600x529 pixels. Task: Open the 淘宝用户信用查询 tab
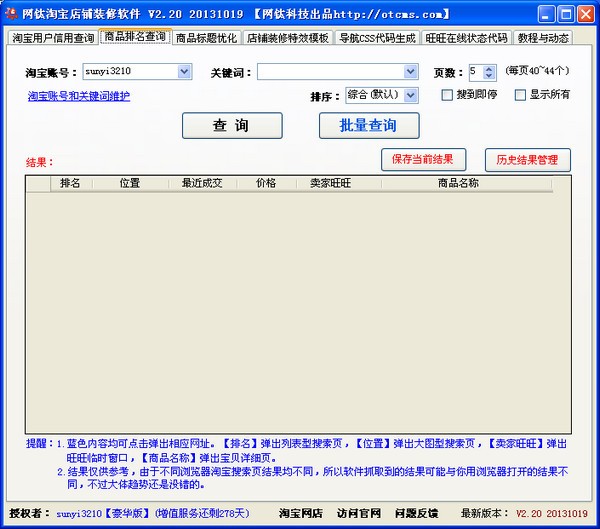click(53, 38)
